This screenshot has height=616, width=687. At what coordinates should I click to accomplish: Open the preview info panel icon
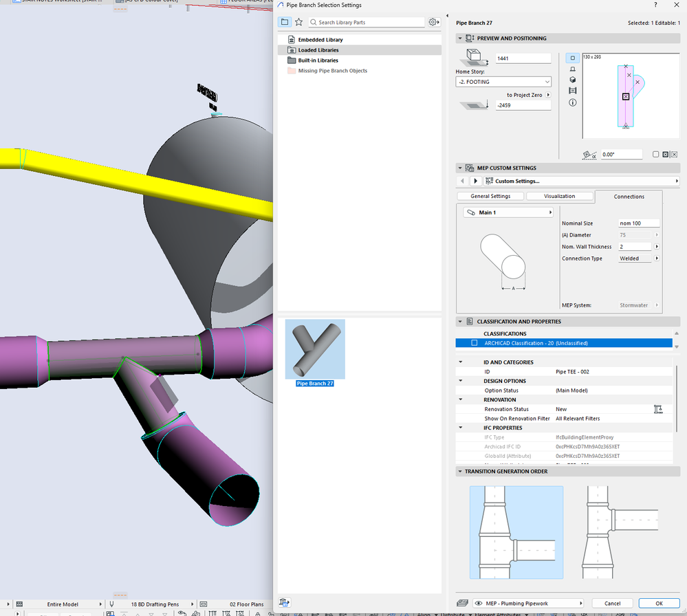tap(573, 102)
